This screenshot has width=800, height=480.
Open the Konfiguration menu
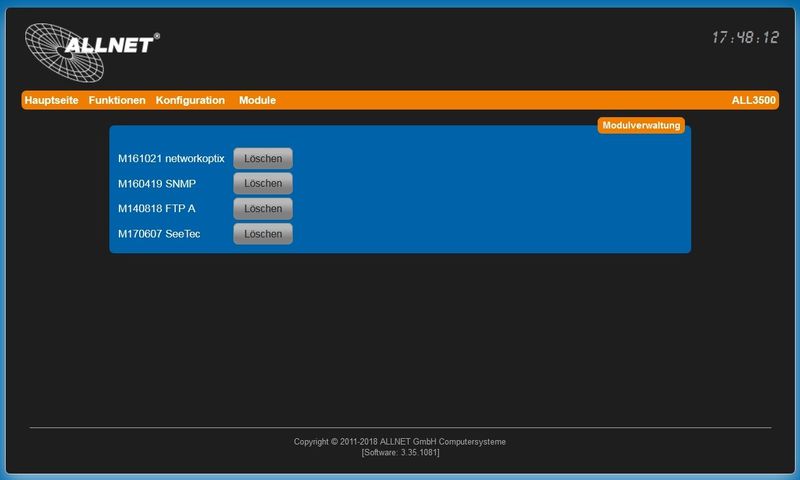190,100
